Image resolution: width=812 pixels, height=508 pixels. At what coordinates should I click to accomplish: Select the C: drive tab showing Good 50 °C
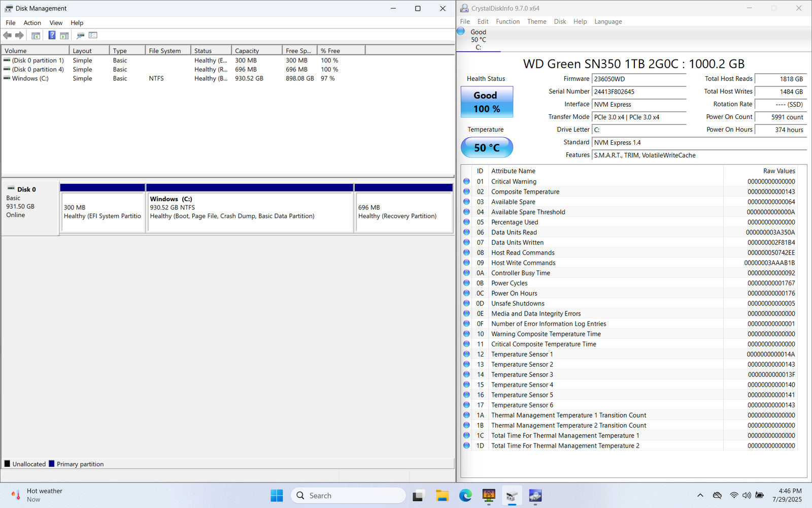tap(478, 40)
